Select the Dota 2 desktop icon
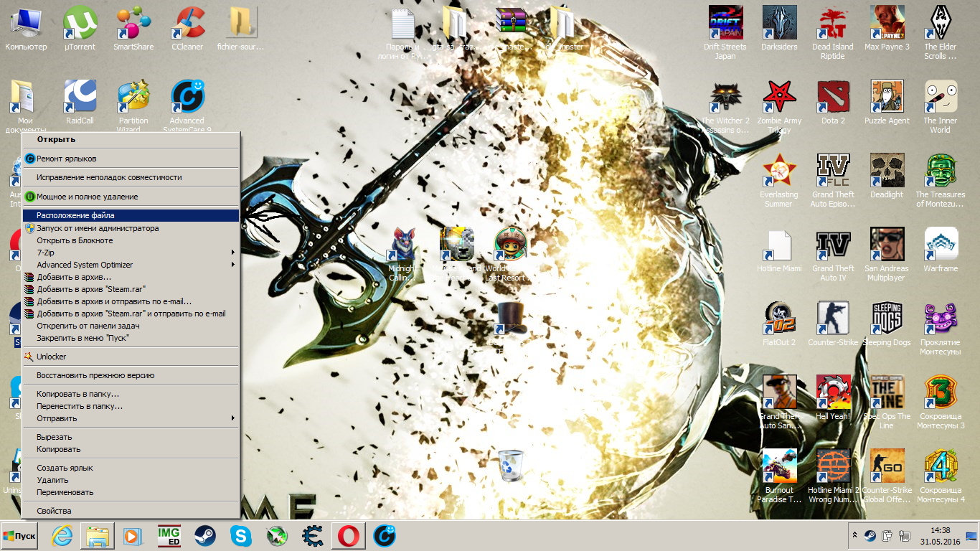Viewport: 980px width, 551px height. point(833,101)
